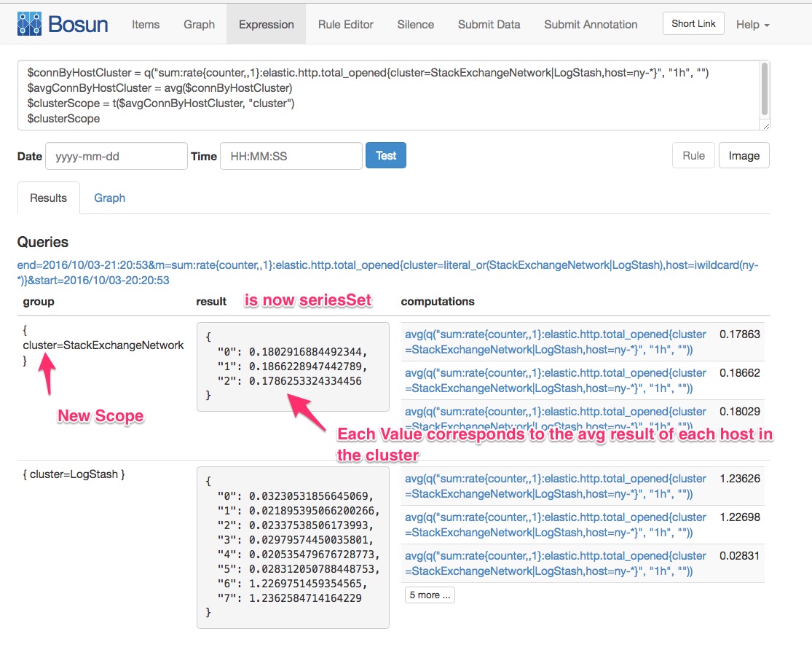
Task: Expand the '5 more ...' computations
Action: pyautogui.click(x=429, y=595)
